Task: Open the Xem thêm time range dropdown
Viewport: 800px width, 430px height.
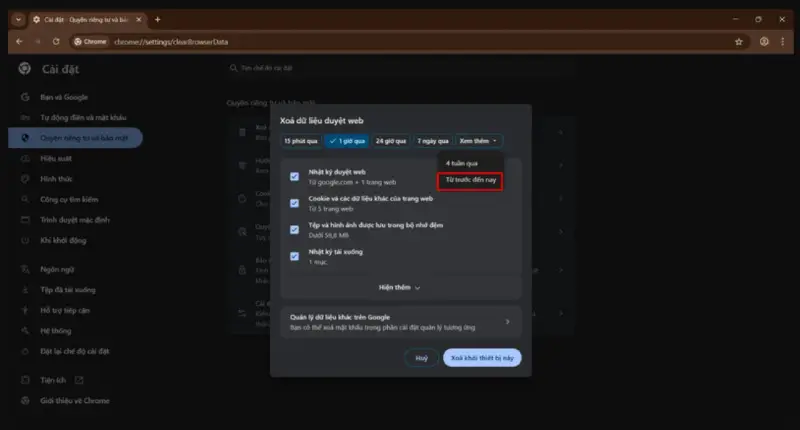Action: (479, 141)
